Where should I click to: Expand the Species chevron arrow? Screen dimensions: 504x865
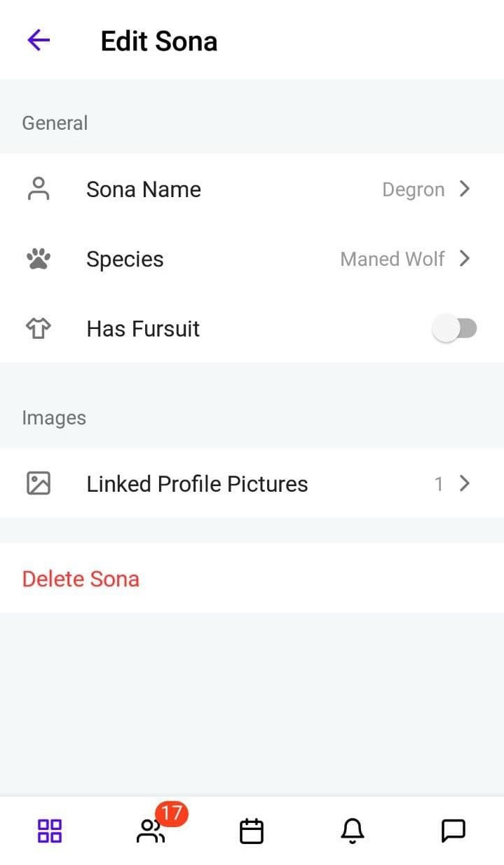tap(464, 259)
